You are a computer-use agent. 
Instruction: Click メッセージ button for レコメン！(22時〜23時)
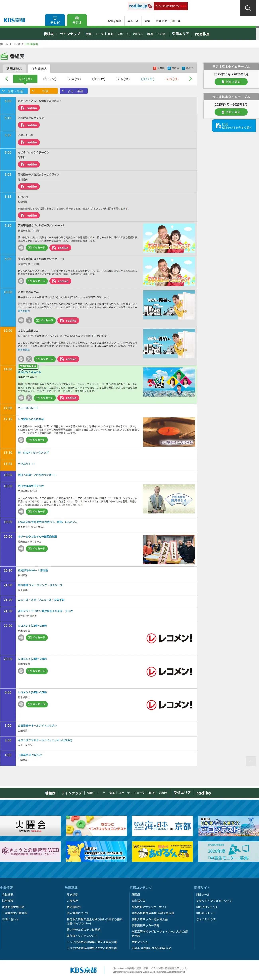pos(37,638)
